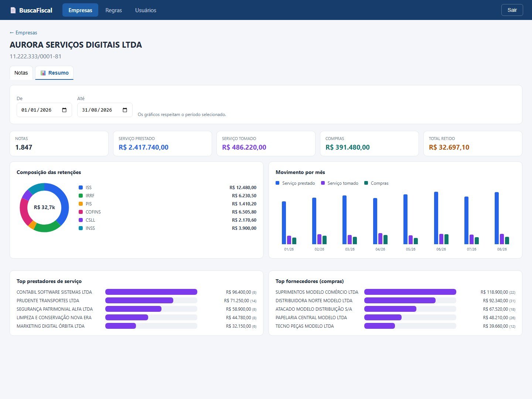
Task: Go to the Usuários page
Action: coord(146,10)
